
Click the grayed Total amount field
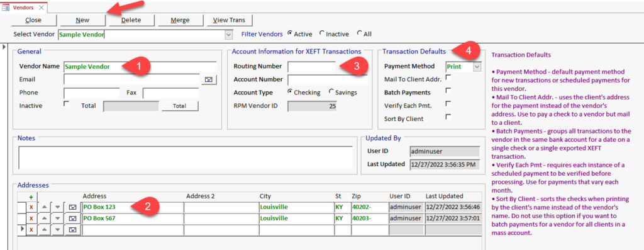(131, 106)
